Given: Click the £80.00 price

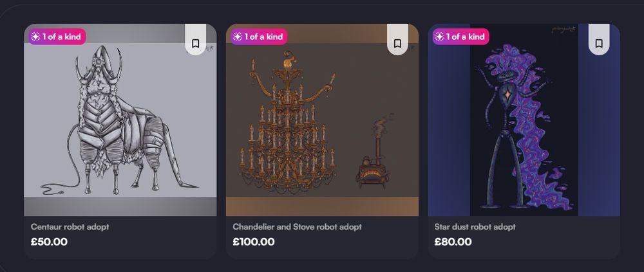Looking at the screenshot, I should 453,242.
